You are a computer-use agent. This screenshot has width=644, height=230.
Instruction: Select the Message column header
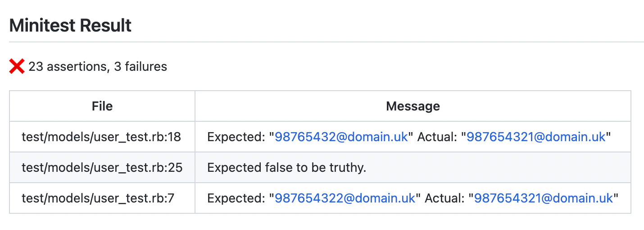413,106
